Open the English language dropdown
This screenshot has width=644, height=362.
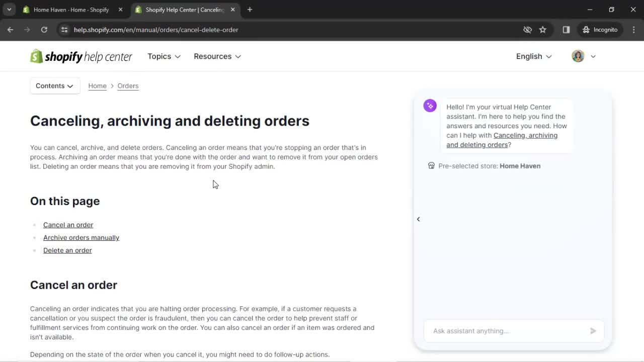(534, 56)
